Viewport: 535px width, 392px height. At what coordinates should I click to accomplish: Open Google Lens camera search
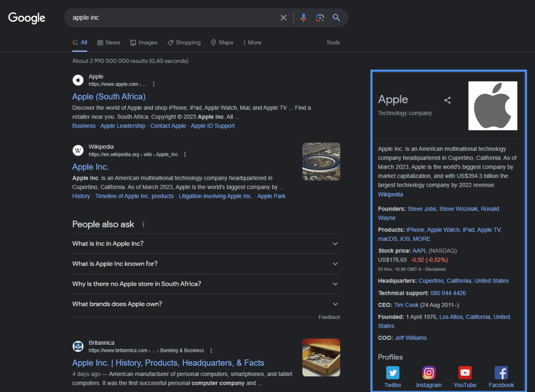[320, 17]
